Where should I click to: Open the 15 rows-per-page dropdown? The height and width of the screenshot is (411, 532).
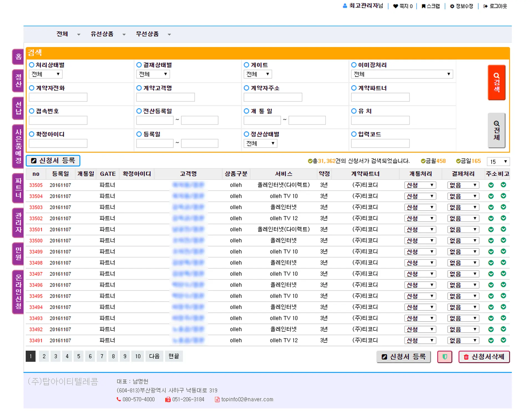coord(498,162)
